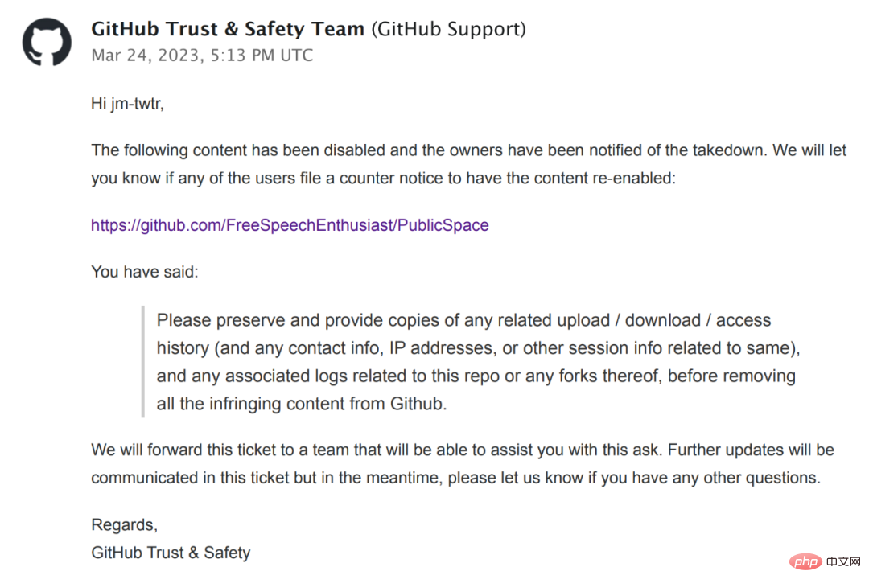Click the gray blockquote vertical bar

[143, 361]
